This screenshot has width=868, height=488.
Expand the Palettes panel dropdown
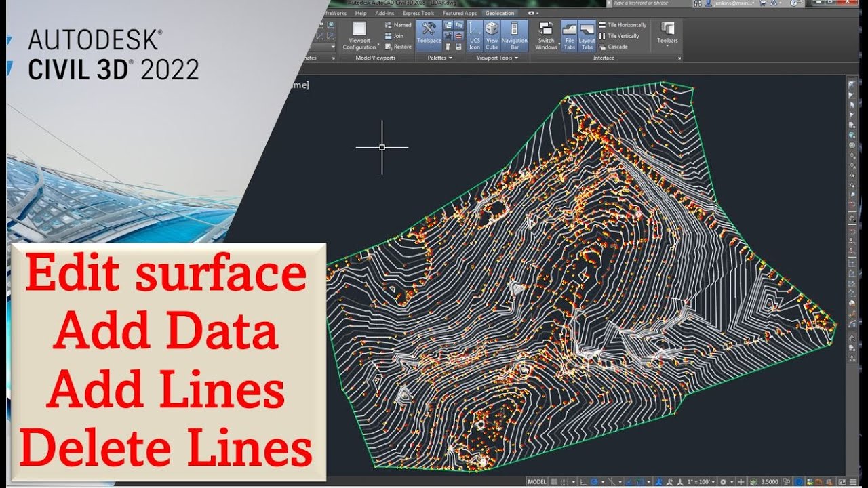pyautogui.click(x=441, y=58)
